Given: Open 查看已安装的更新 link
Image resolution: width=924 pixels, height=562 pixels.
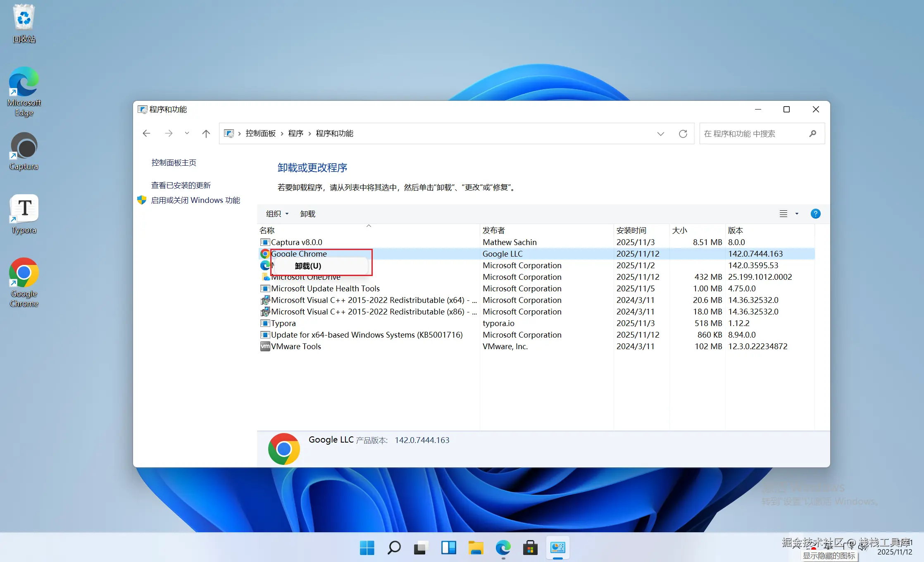Looking at the screenshot, I should point(181,185).
